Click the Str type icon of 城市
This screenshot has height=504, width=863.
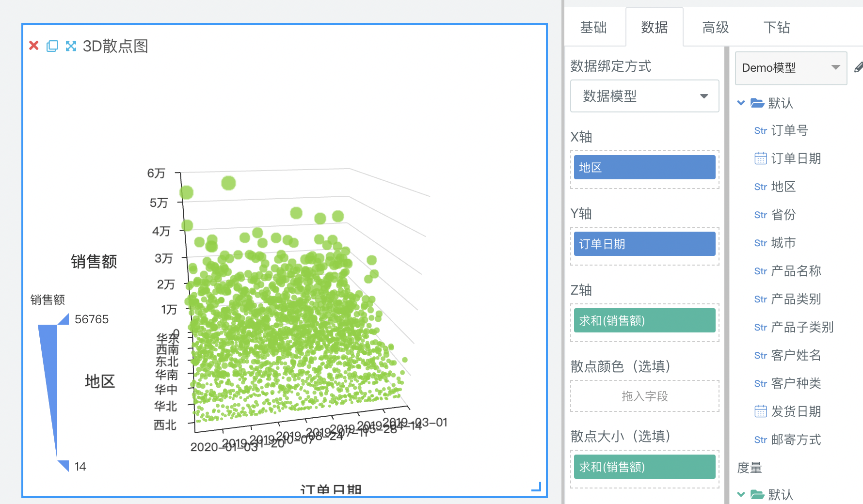pos(761,243)
